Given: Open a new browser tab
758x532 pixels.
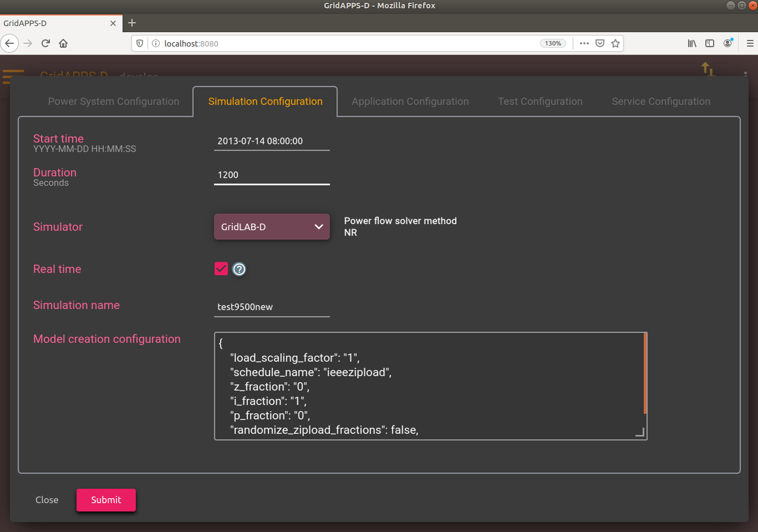Looking at the screenshot, I should tap(132, 23).
